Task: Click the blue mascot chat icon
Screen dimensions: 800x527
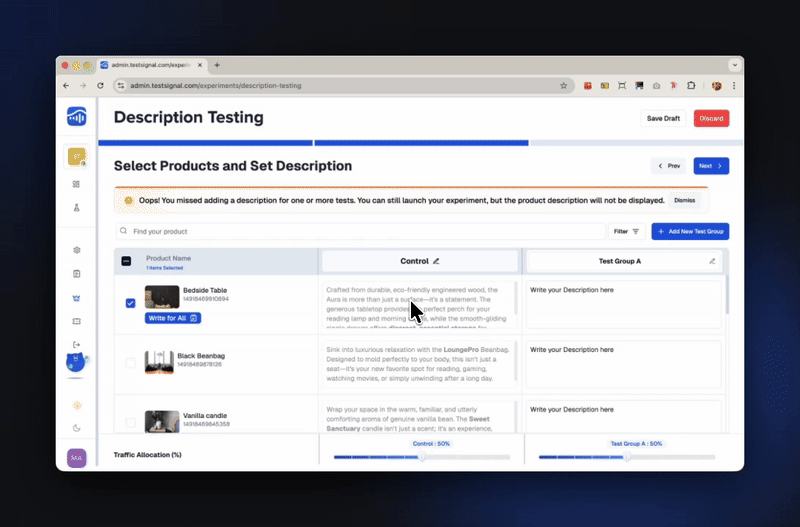Action: coord(76,362)
